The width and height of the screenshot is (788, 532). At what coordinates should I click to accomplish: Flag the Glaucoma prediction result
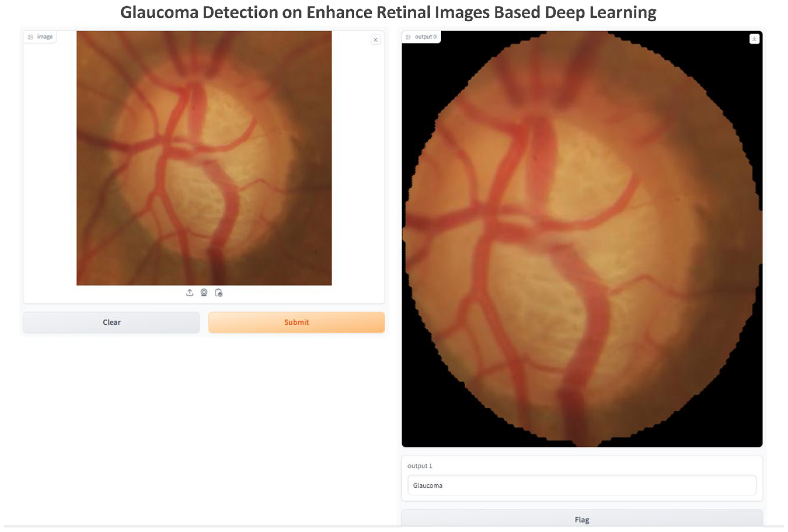pyautogui.click(x=582, y=519)
